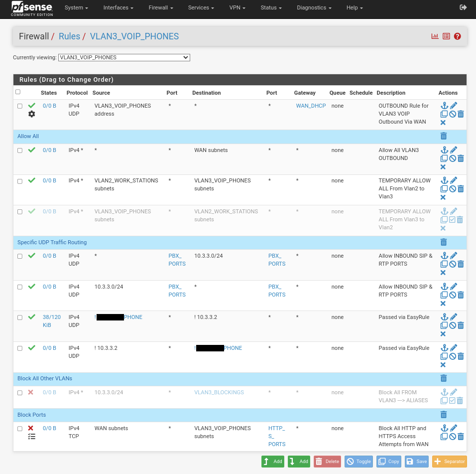
Task: Save the rule order
Action: point(417,462)
